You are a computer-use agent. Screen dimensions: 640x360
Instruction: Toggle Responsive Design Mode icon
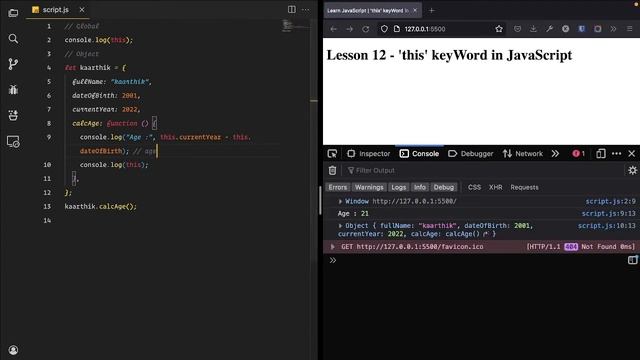click(601, 153)
